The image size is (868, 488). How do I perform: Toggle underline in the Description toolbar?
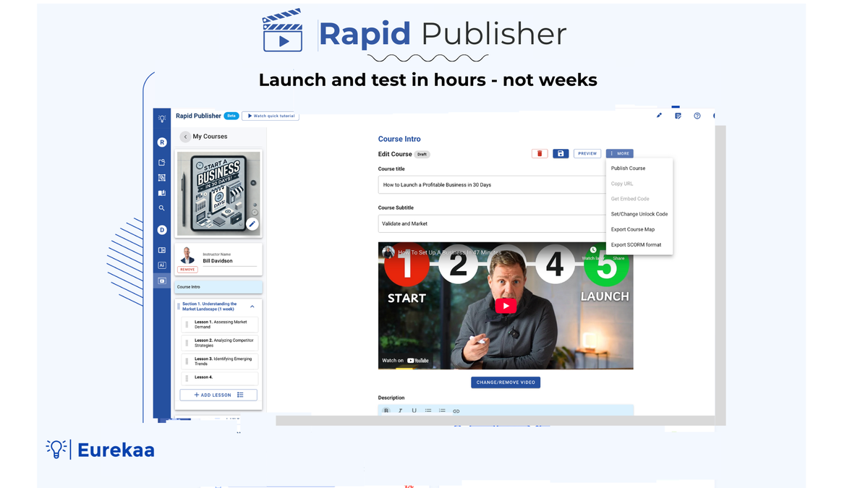pyautogui.click(x=414, y=410)
